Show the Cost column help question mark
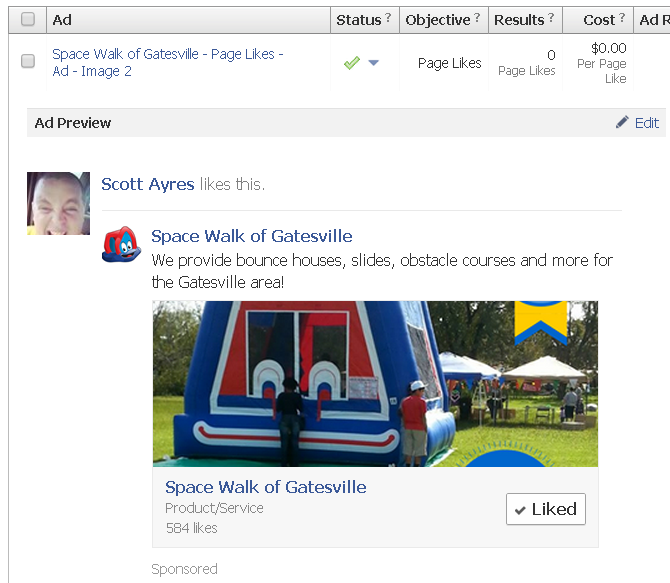 [622, 17]
